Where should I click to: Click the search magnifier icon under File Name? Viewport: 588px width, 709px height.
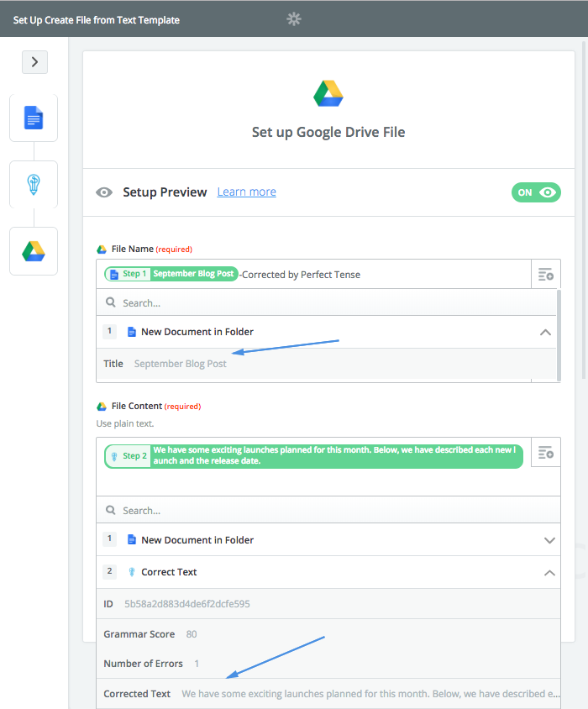(x=110, y=302)
